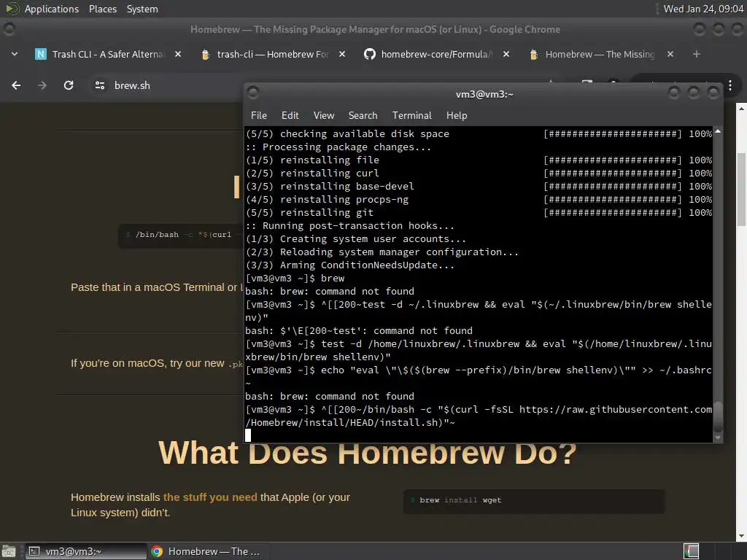The image size is (747, 560).
Task: Click the brew install wget code snippet
Action: coord(533,501)
